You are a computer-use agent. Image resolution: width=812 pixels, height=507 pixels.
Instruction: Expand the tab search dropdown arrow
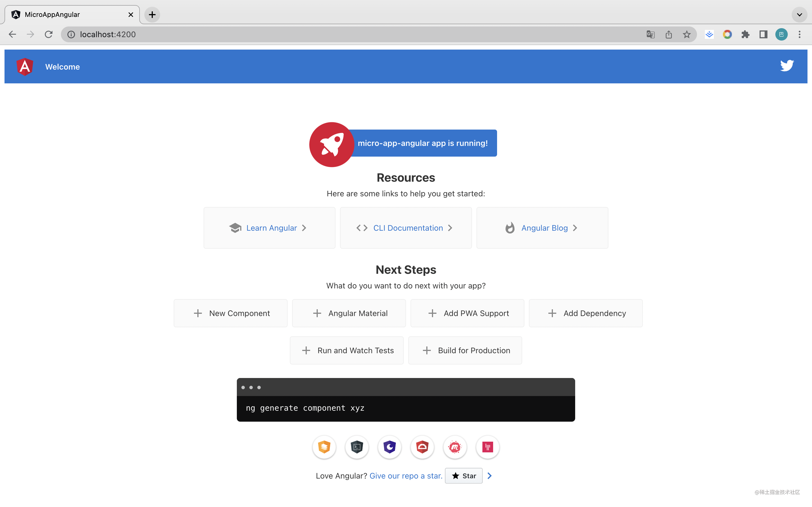[x=799, y=15]
